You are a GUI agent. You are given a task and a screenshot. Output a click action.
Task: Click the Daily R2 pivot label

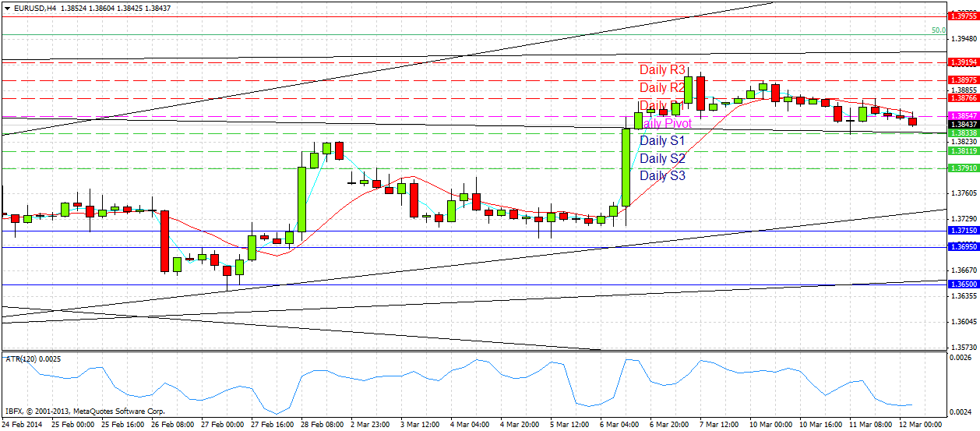click(x=662, y=87)
